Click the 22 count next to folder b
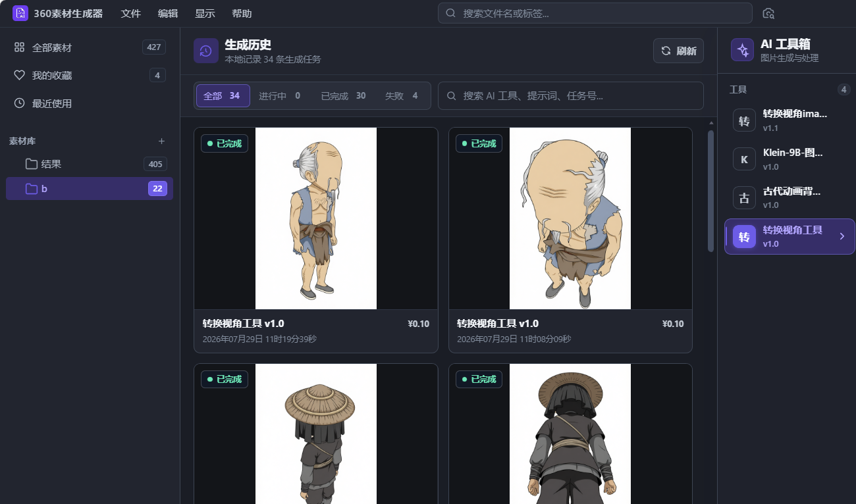The image size is (856, 504). coord(157,189)
